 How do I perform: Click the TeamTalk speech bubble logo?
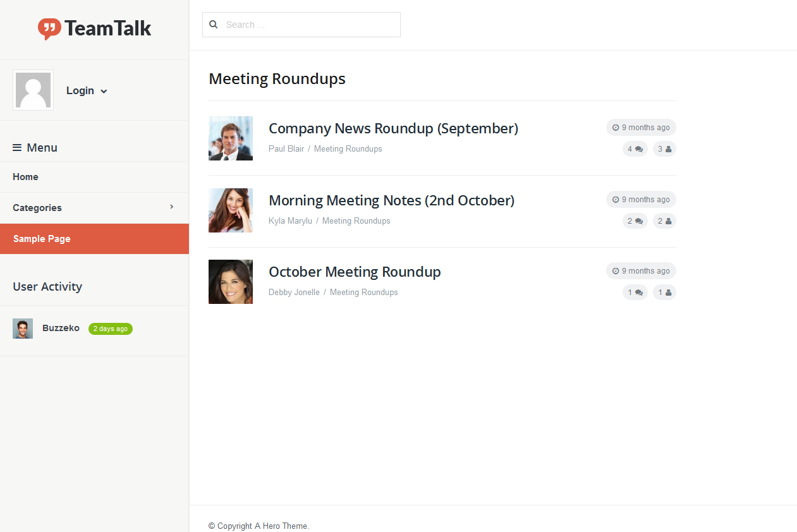[49, 28]
